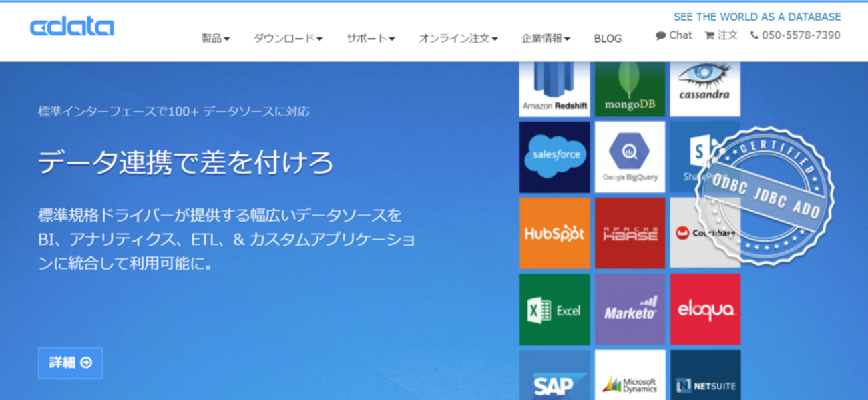Open the Salesforce cloud tile

coord(554,157)
